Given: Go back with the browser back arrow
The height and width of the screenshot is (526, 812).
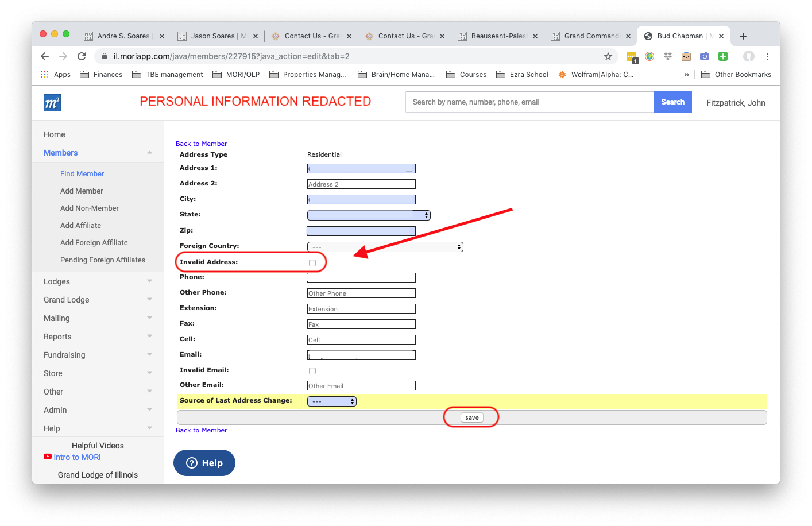Looking at the screenshot, I should point(45,56).
